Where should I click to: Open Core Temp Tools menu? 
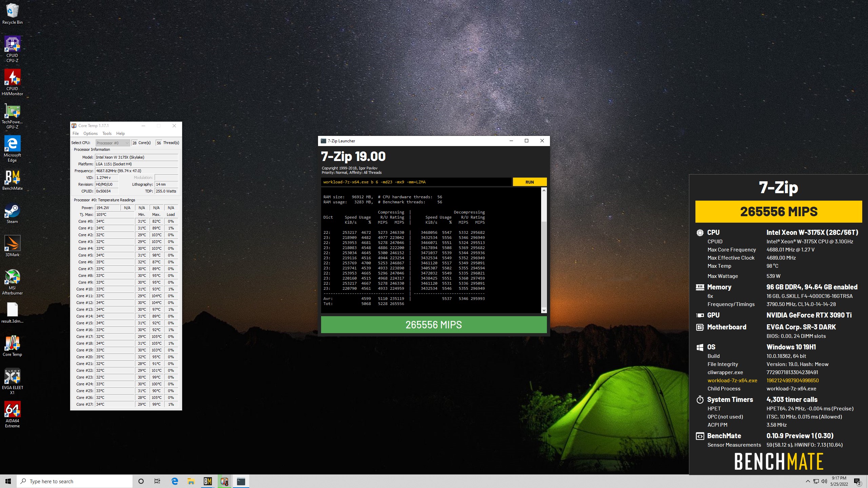[x=107, y=134]
